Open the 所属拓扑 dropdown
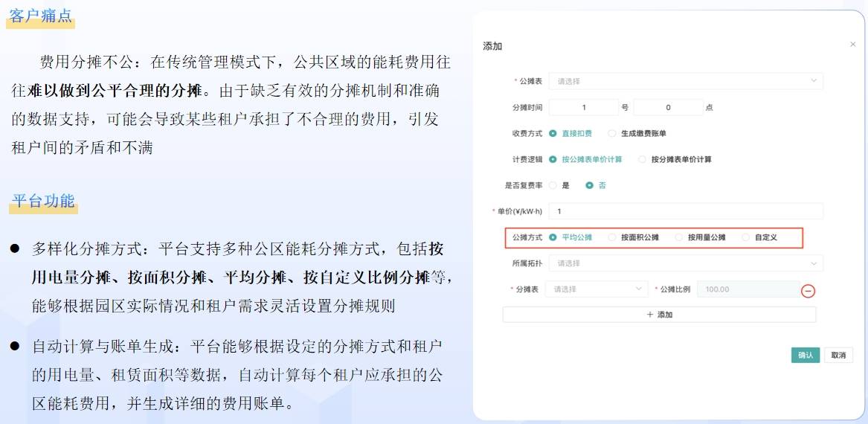Image resolution: width=868 pixels, height=424 pixels. 686,263
